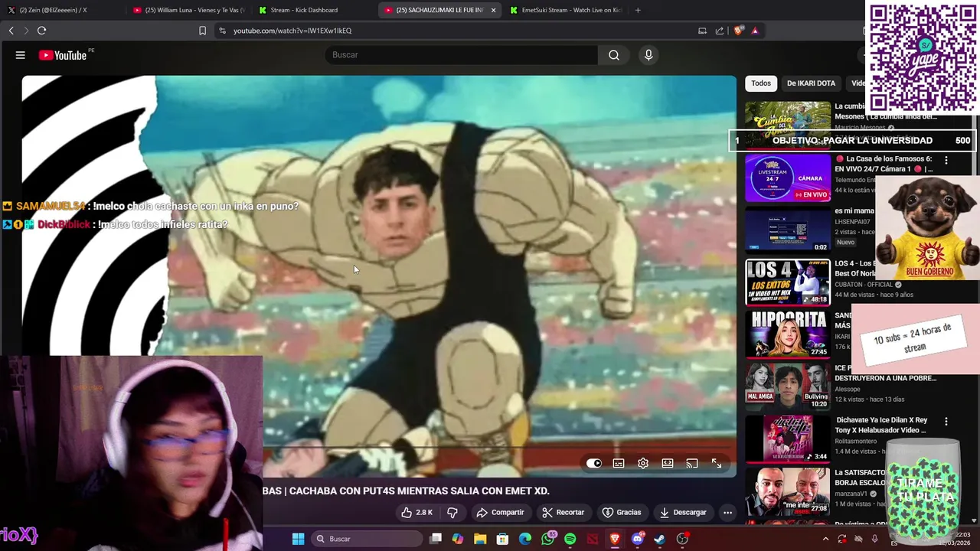Open the system tray microphone icon
The image size is (980, 551).
(x=874, y=539)
